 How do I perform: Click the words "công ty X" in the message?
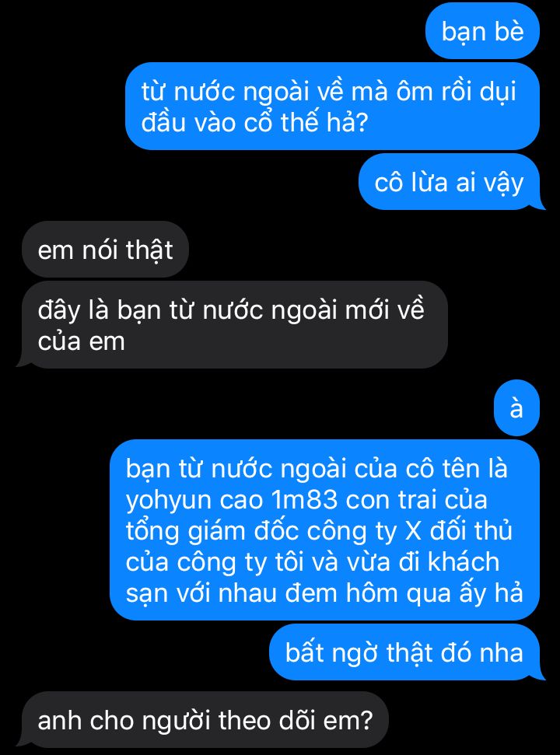pos(365,532)
